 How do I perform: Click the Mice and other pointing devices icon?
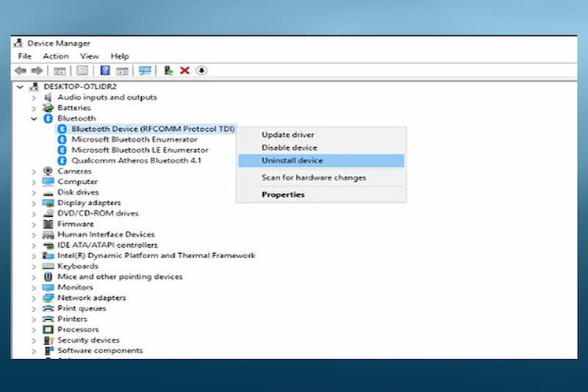pyautogui.click(x=48, y=277)
